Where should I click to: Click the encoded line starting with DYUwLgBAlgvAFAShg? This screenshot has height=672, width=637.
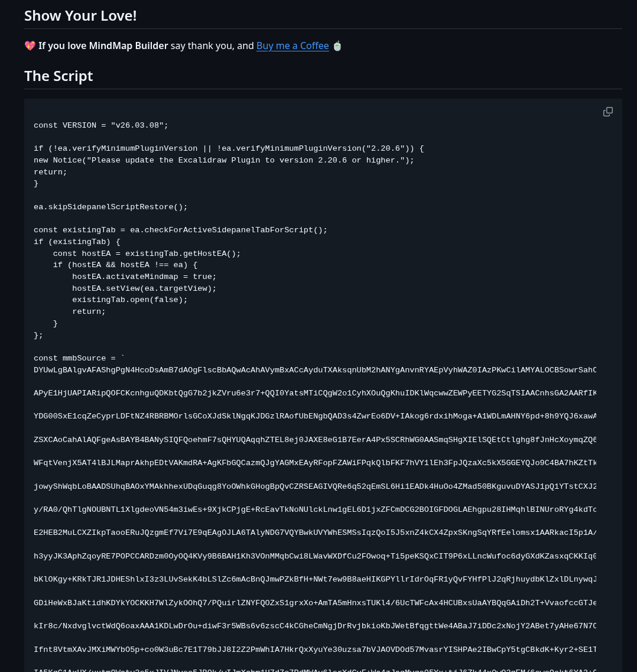click(x=314, y=370)
